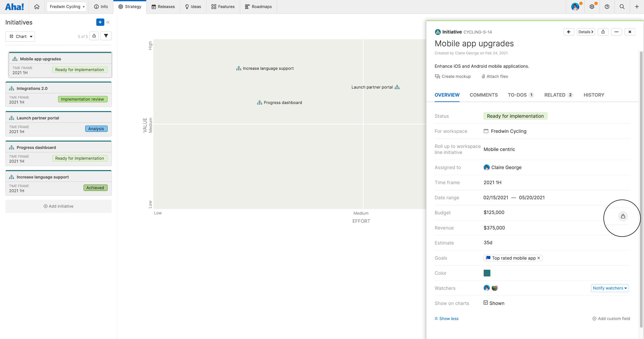
Task: Click the Aha! home icon
Action: tap(37, 7)
